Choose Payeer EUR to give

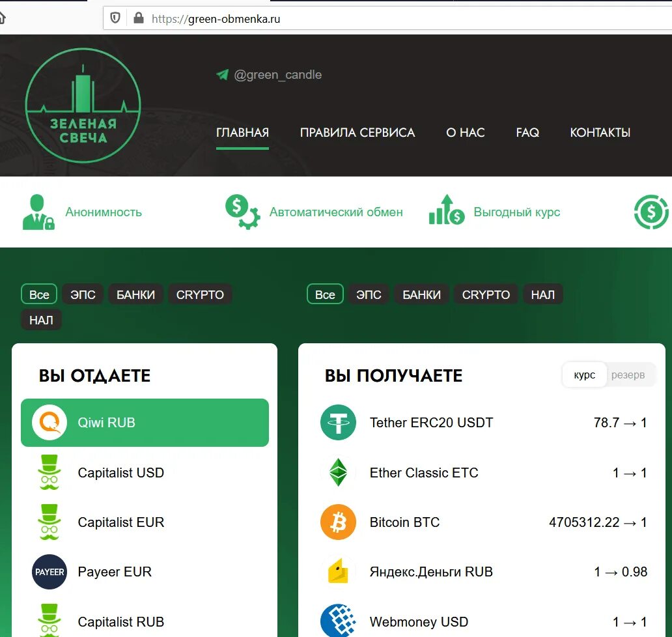[x=145, y=572]
